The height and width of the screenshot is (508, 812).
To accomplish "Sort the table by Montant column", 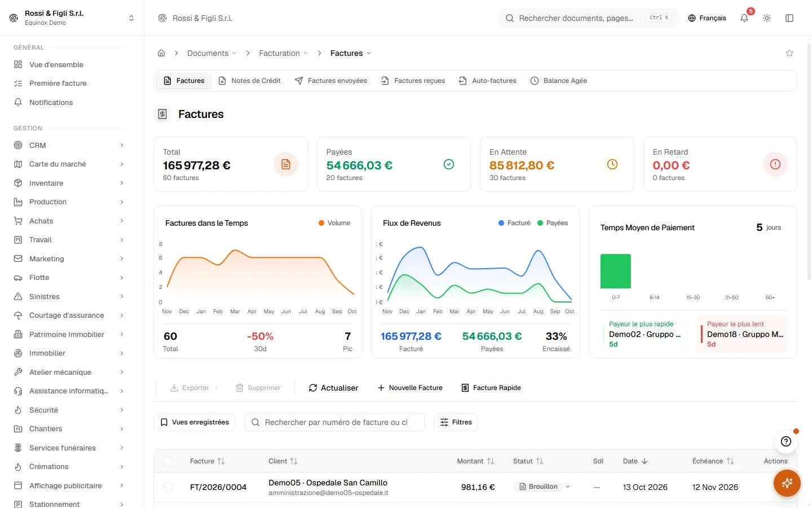I will (x=476, y=461).
